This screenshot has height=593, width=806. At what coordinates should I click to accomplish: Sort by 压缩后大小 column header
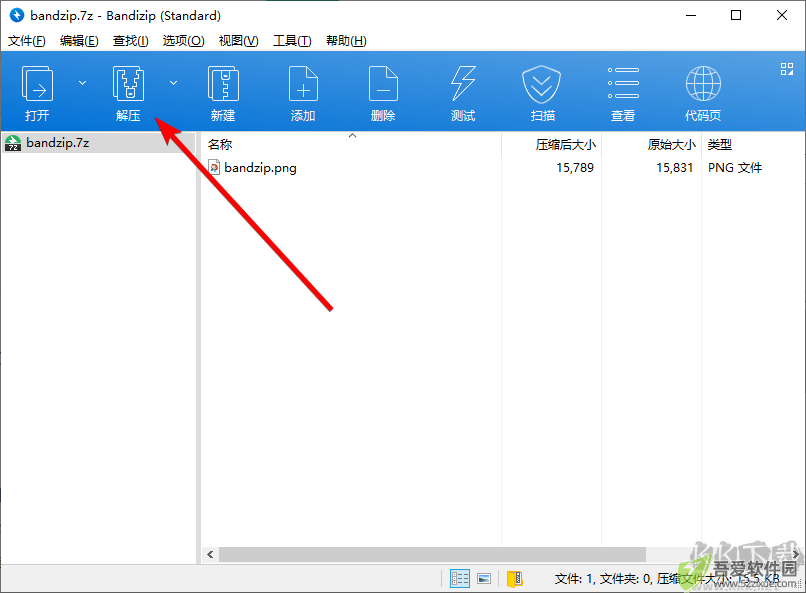(551, 144)
